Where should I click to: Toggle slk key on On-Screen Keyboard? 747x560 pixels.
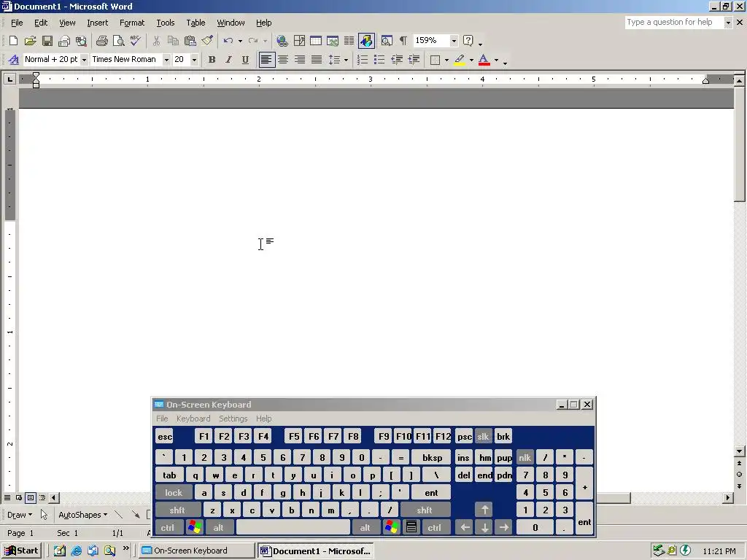(x=483, y=437)
